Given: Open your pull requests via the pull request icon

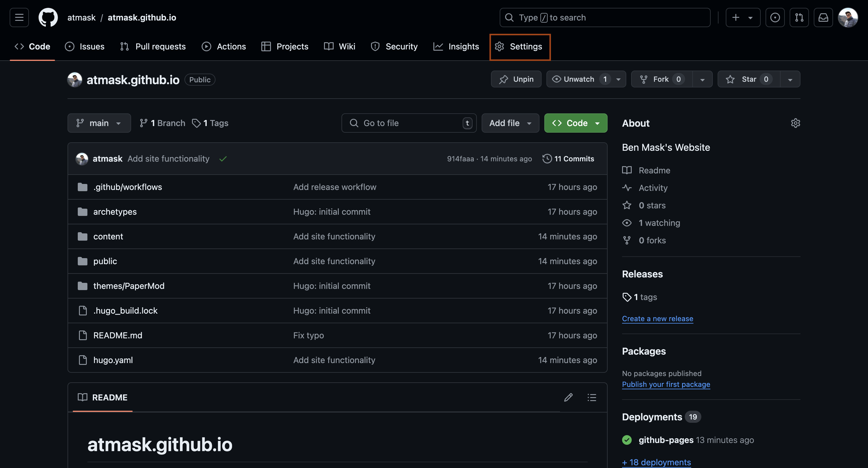Looking at the screenshot, I should click(x=799, y=17).
